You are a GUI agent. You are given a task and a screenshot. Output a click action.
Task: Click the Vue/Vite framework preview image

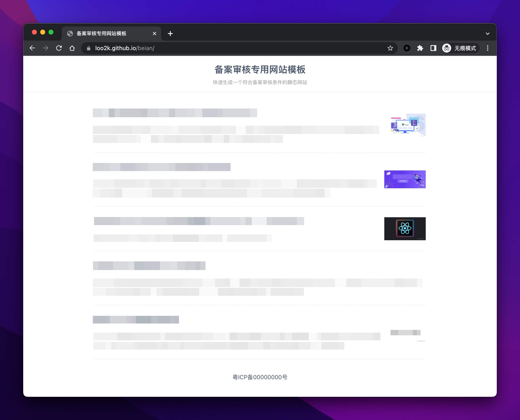pyautogui.click(x=405, y=124)
